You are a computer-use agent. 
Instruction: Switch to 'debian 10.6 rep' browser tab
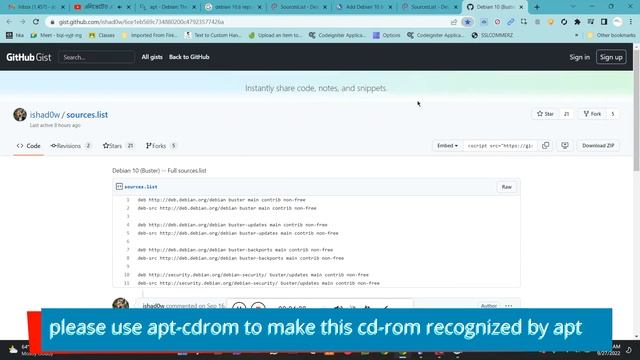click(x=233, y=7)
